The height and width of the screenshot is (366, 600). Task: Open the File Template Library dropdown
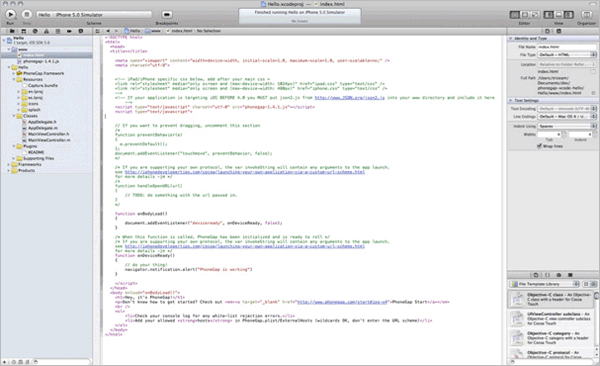545,284
